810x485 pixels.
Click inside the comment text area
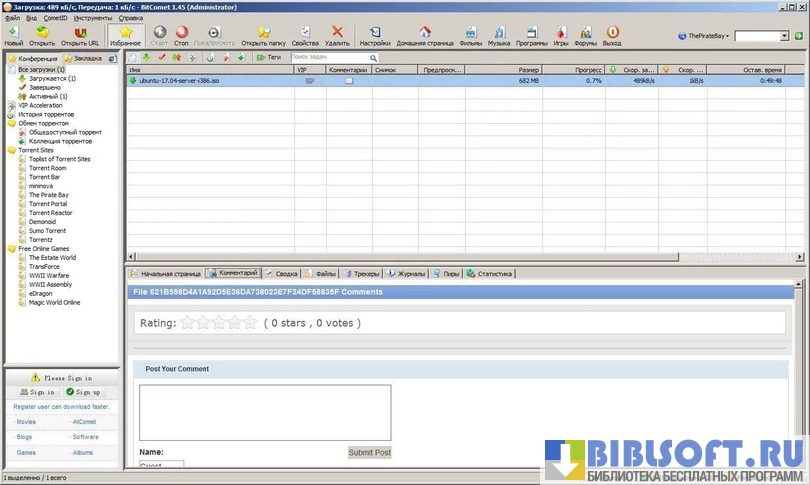pos(265,412)
